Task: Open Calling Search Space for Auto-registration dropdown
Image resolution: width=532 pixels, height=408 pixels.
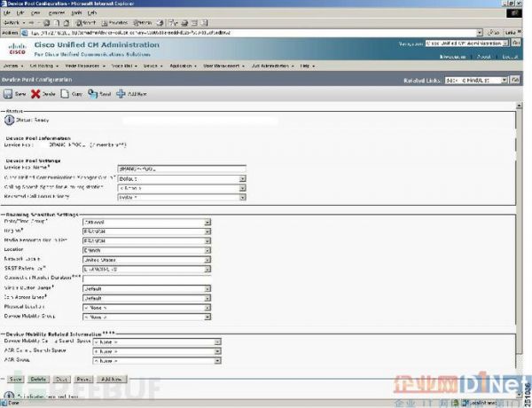Action: tap(182, 188)
